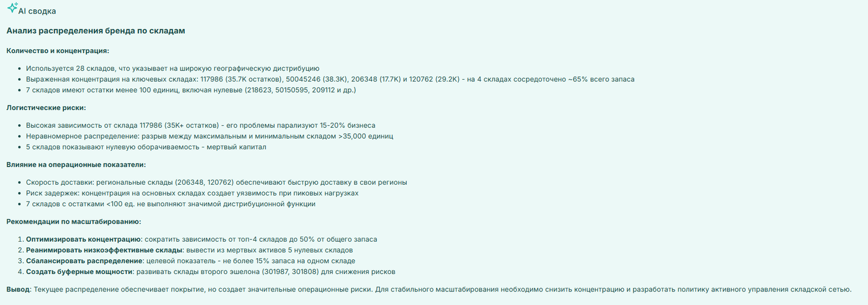Click the bold text 'Сбалансировать распределение'
This screenshot has height=305, width=868.
click(84, 261)
